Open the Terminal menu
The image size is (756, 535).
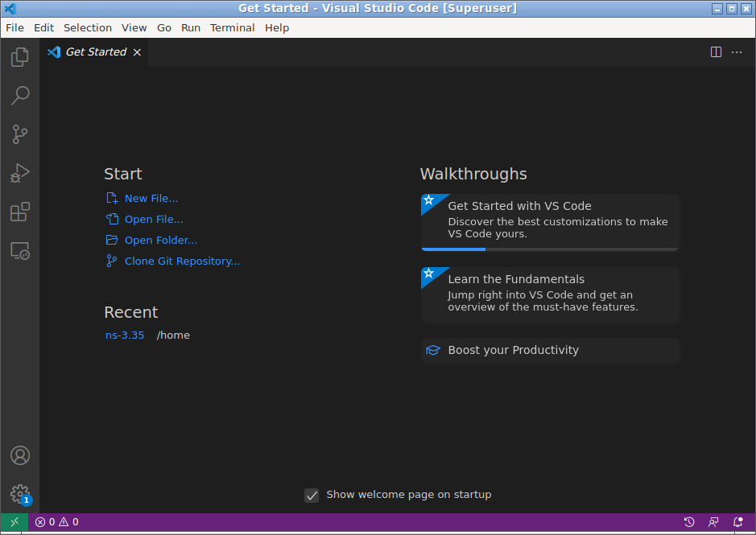click(x=232, y=28)
